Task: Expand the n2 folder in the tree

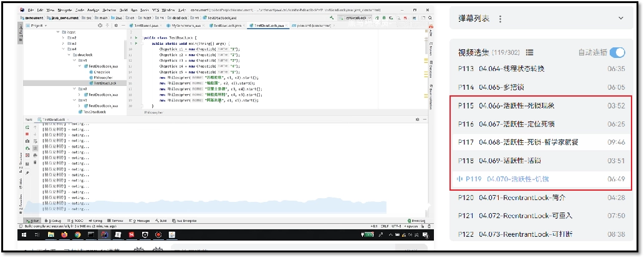Action: click(x=63, y=37)
